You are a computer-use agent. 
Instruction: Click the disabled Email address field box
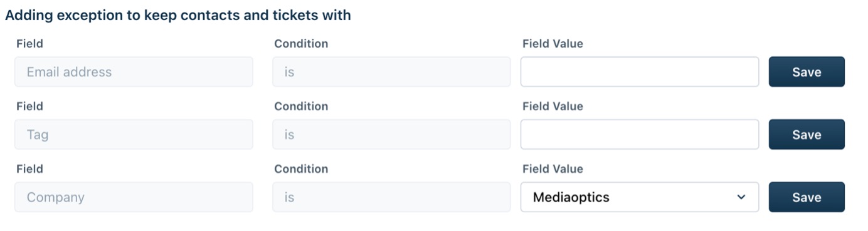[x=134, y=72]
